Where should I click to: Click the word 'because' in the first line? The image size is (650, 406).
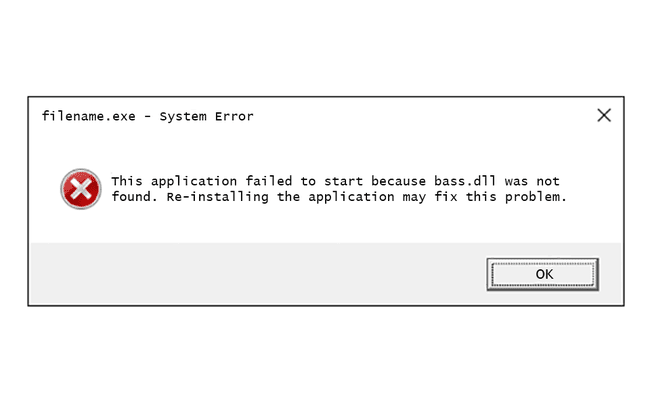pos(398,181)
